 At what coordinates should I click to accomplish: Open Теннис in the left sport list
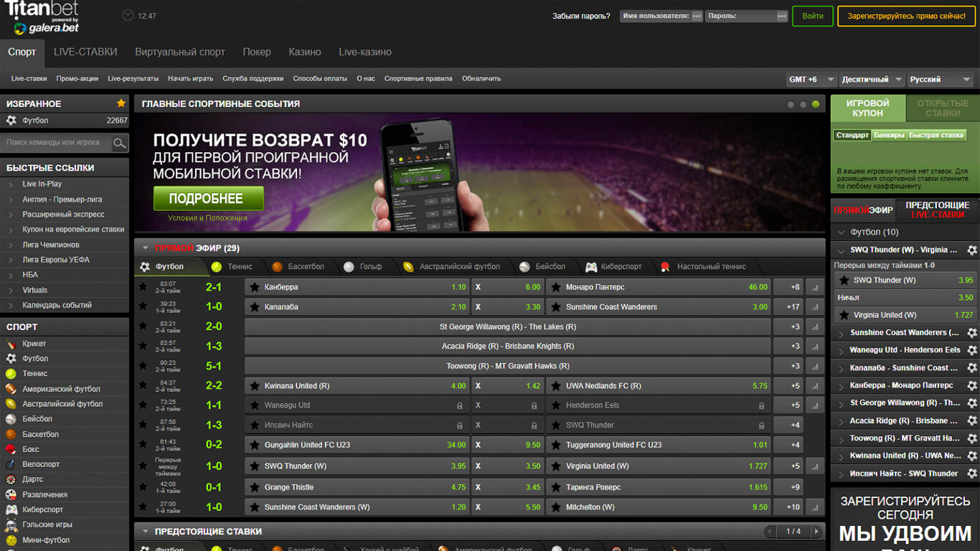[35, 374]
